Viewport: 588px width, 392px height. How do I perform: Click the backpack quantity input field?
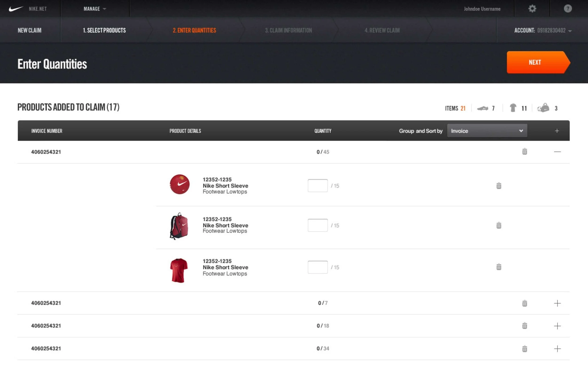(317, 225)
